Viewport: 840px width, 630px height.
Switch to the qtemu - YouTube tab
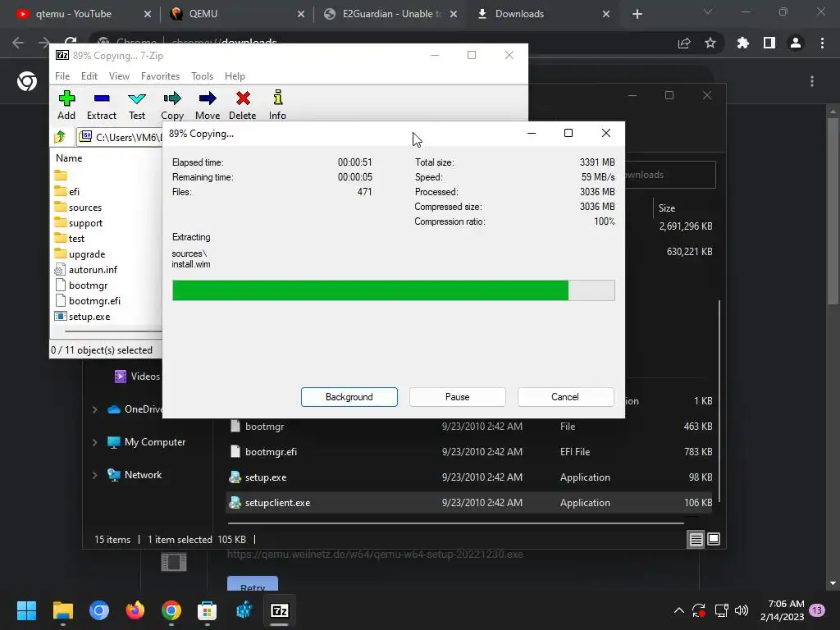coord(83,14)
